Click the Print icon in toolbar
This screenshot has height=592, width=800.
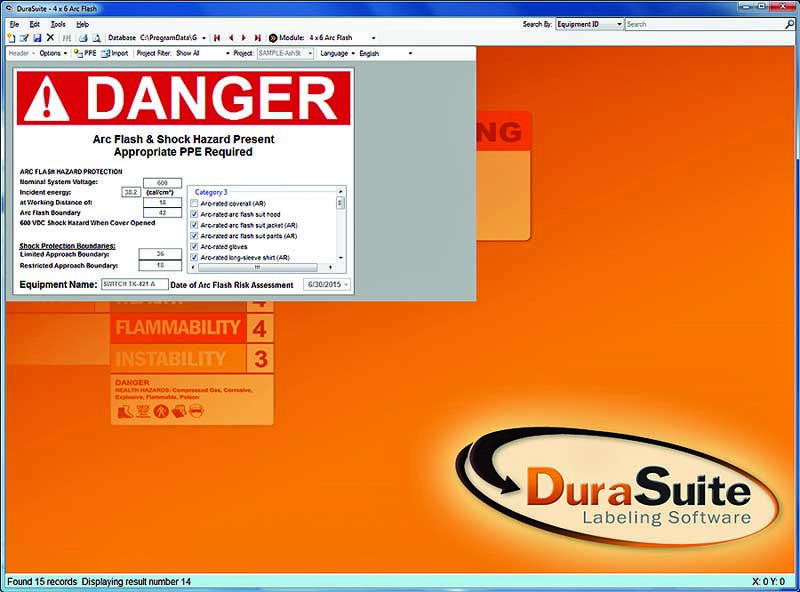[83, 38]
